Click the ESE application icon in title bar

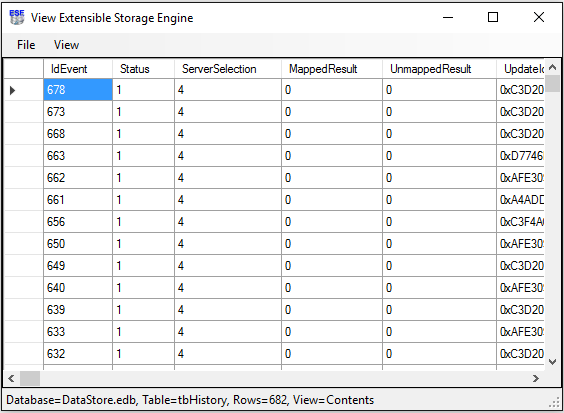click(x=17, y=17)
